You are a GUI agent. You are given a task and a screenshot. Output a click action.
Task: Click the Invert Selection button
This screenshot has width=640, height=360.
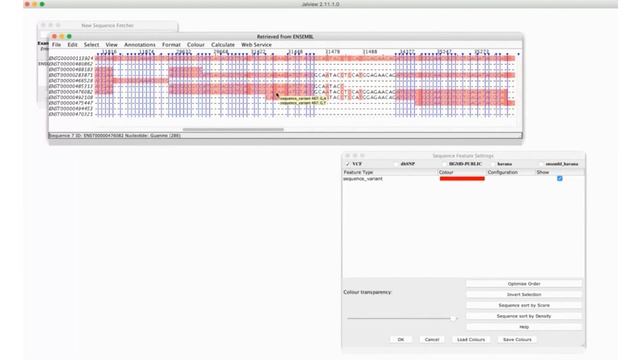(x=524, y=294)
